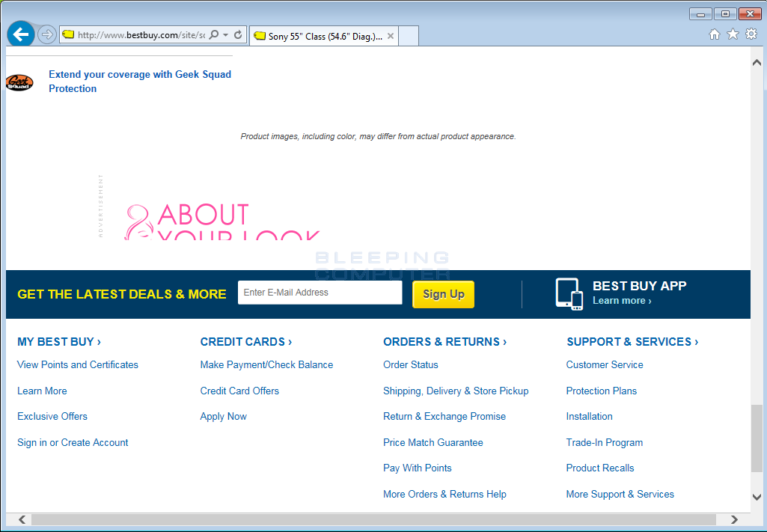Click the About Your Look advertisement

tap(221, 221)
